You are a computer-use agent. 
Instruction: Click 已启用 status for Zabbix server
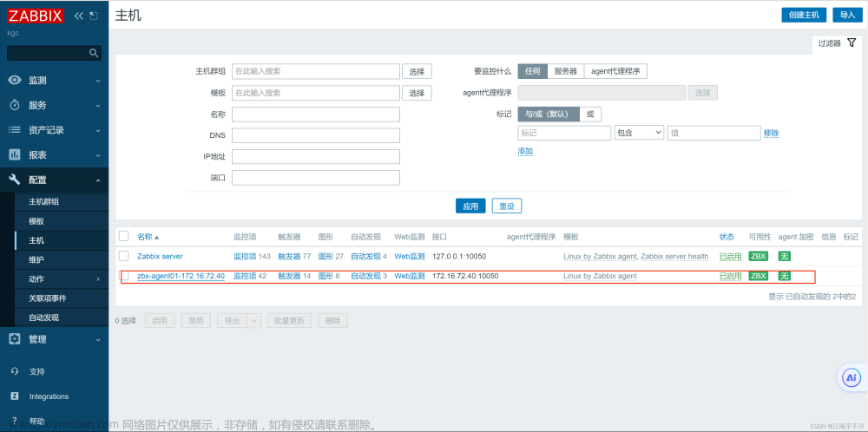pos(730,257)
